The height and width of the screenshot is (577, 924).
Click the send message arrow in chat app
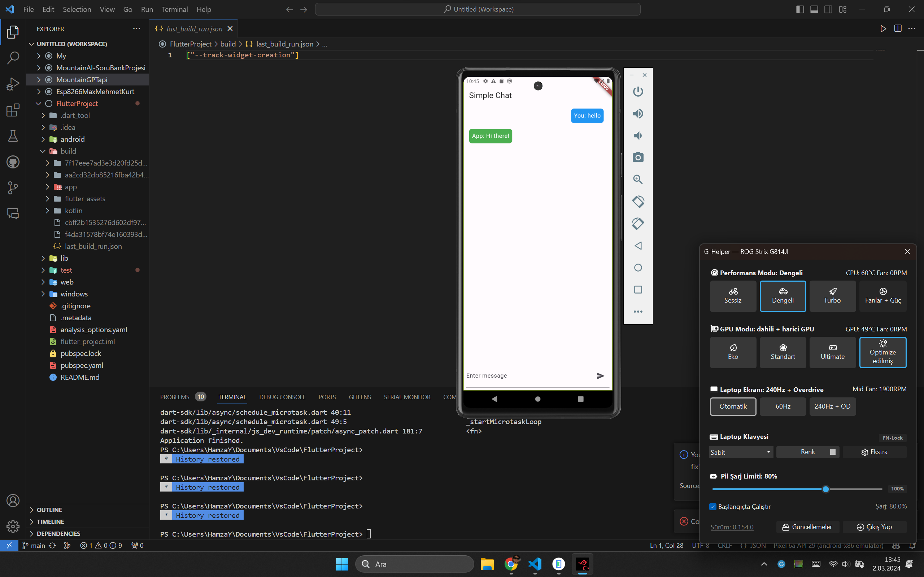tap(600, 376)
